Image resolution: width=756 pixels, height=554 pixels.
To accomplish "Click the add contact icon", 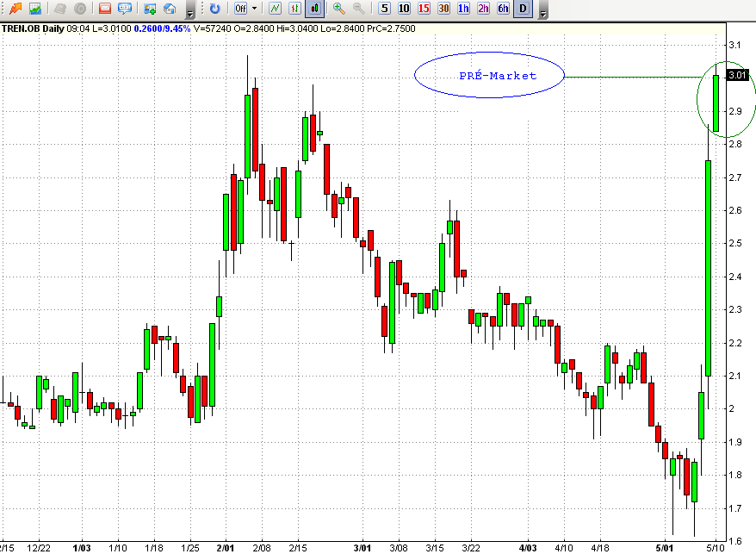I will [150, 9].
